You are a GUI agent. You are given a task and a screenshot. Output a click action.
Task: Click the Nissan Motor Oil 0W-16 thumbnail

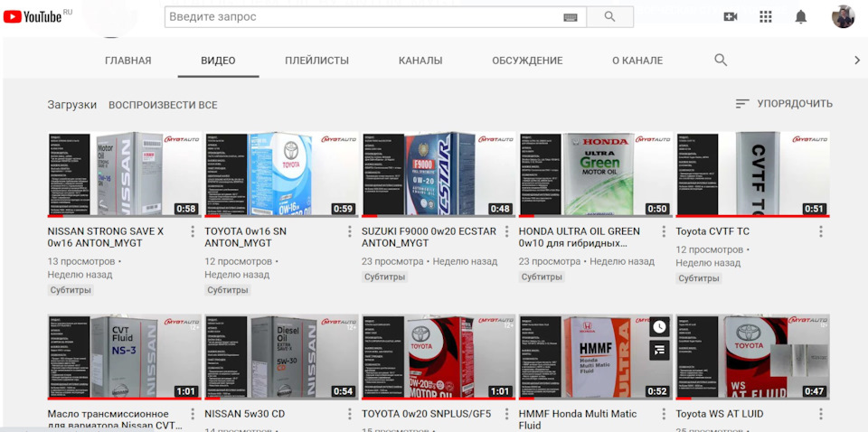tap(124, 174)
